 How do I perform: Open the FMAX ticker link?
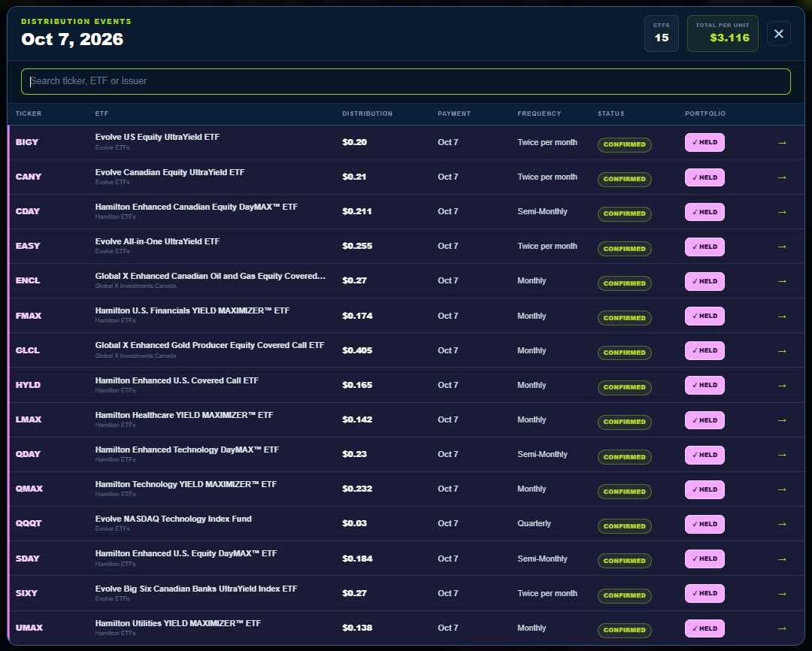29,316
